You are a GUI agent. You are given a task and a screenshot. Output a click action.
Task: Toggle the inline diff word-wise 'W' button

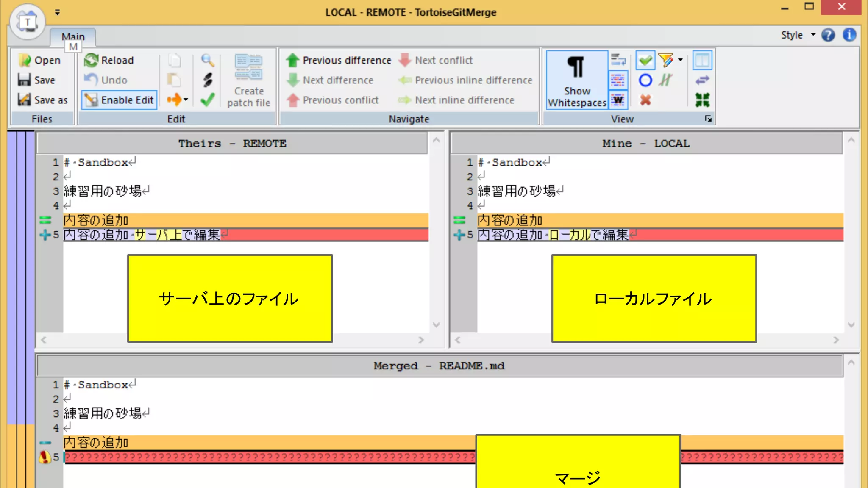618,100
